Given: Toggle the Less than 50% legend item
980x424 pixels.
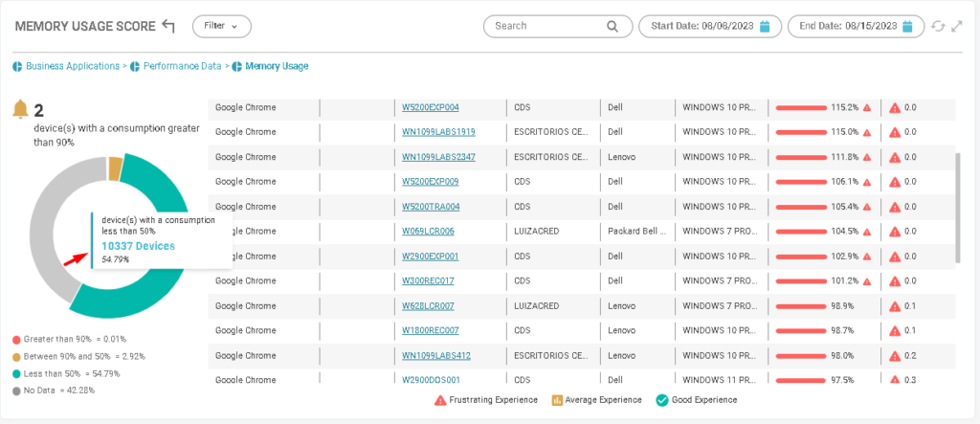Looking at the screenshot, I should 66,374.
